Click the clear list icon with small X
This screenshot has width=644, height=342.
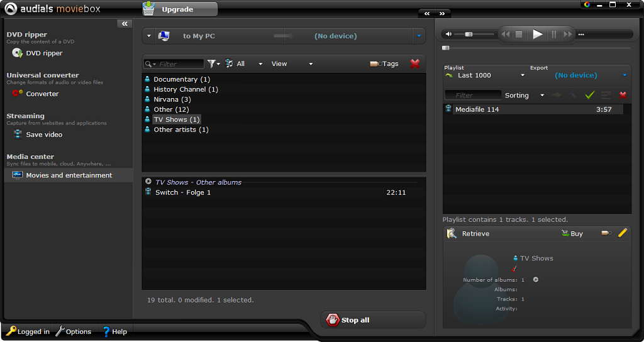(606, 96)
